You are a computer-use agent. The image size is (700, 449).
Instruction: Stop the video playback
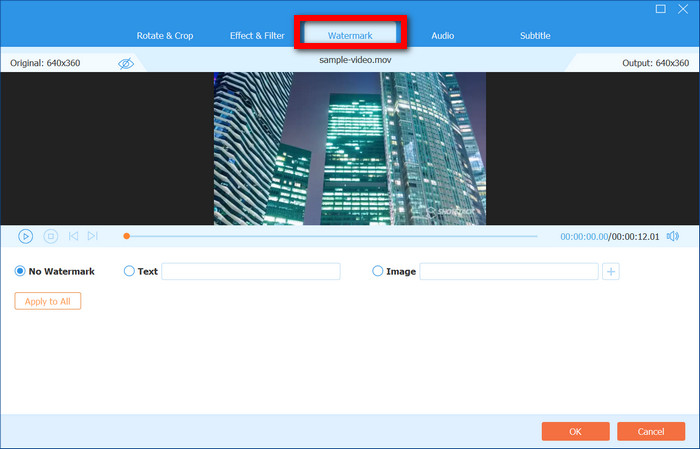coord(50,236)
